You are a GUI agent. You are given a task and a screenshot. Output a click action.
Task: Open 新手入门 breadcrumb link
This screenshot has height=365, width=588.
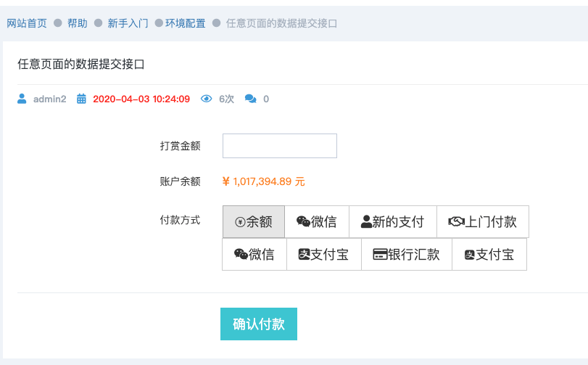click(128, 23)
